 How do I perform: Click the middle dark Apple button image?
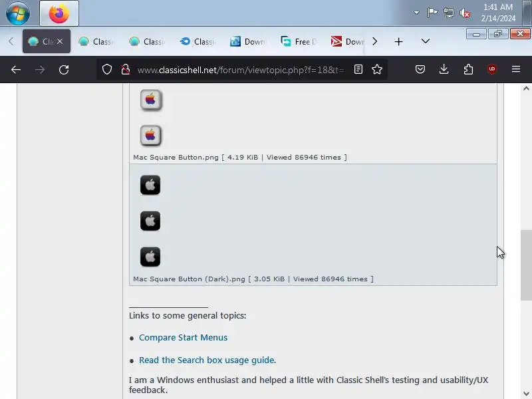pos(150,221)
